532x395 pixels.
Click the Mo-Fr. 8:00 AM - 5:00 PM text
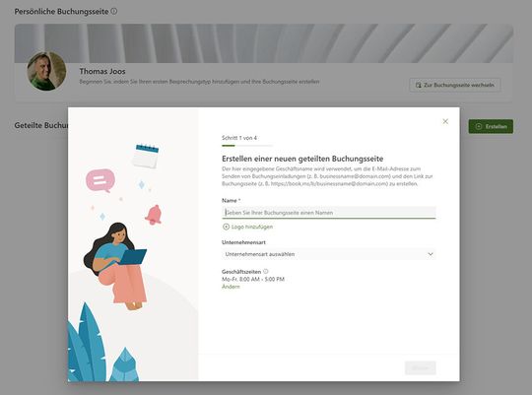pyautogui.click(x=253, y=280)
